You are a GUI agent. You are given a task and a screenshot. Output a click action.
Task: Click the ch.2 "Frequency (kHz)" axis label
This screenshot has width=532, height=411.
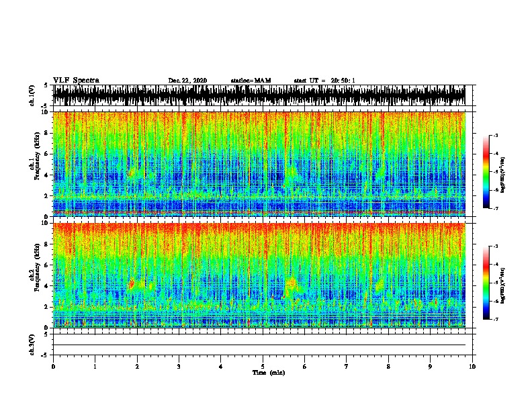pyautogui.click(x=37, y=267)
